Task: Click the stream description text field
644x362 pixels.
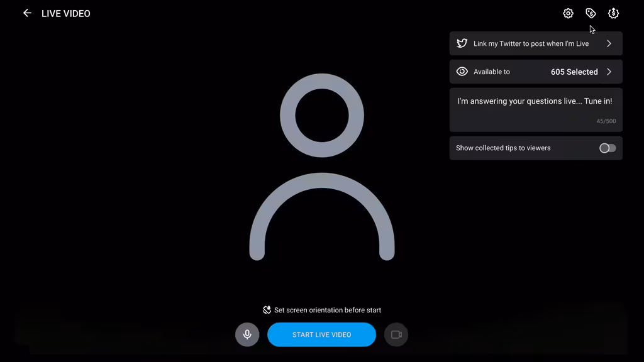Action: coord(536,110)
